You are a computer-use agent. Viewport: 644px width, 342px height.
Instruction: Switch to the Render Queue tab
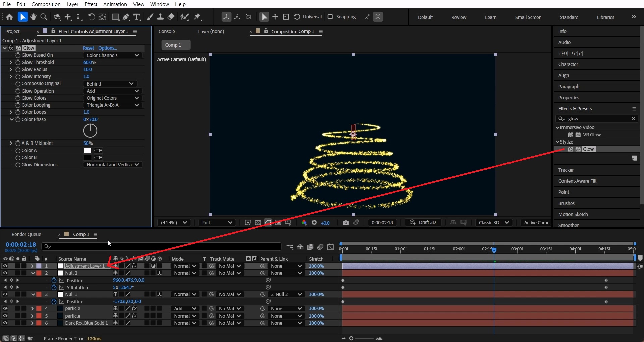pos(26,234)
